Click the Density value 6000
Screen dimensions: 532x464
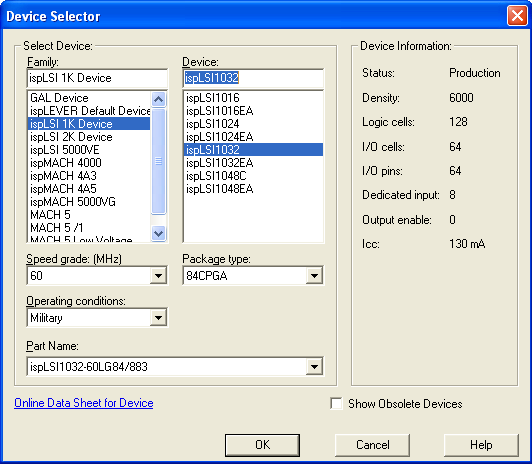pyautogui.click(x=461, y=98)
